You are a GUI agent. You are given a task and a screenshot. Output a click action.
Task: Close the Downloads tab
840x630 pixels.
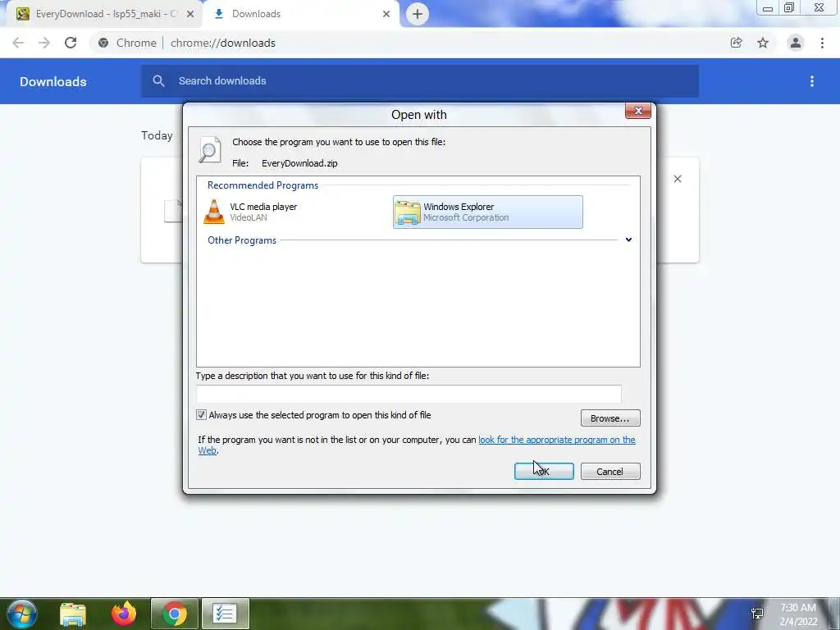(386, 15)
